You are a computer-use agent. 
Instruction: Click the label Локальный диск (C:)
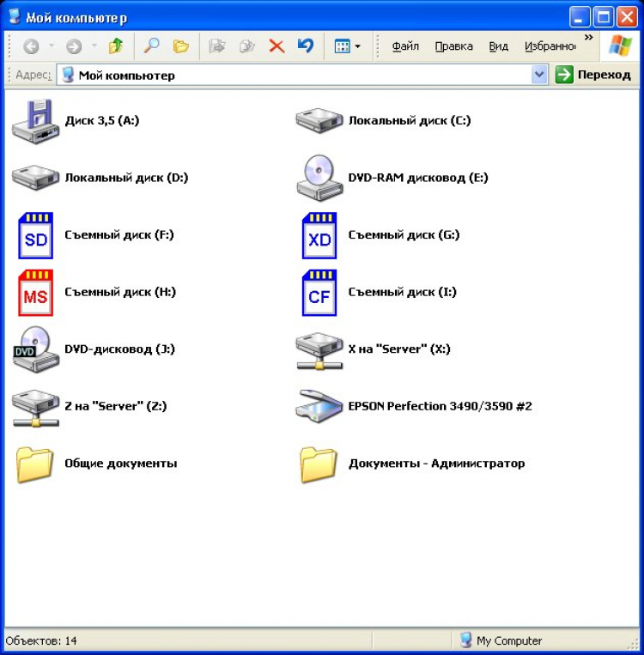click(x=410, y=120)
